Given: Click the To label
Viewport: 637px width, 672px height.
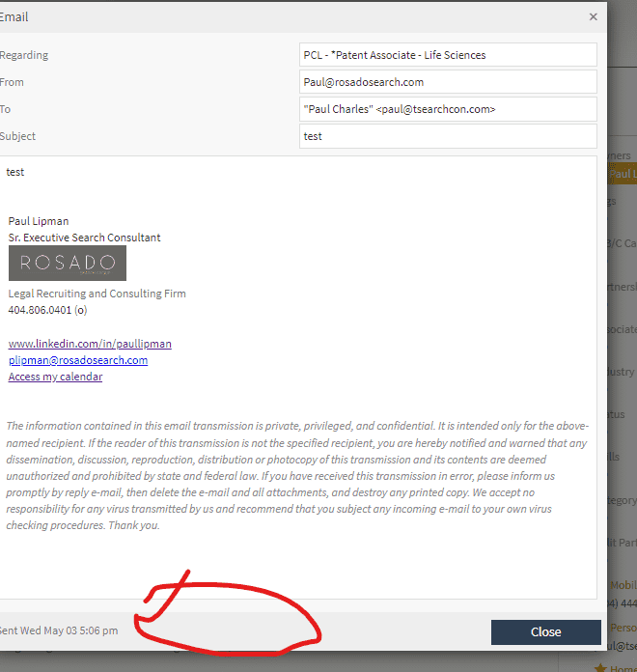Looking at the screenshot, I should [5, 109].
